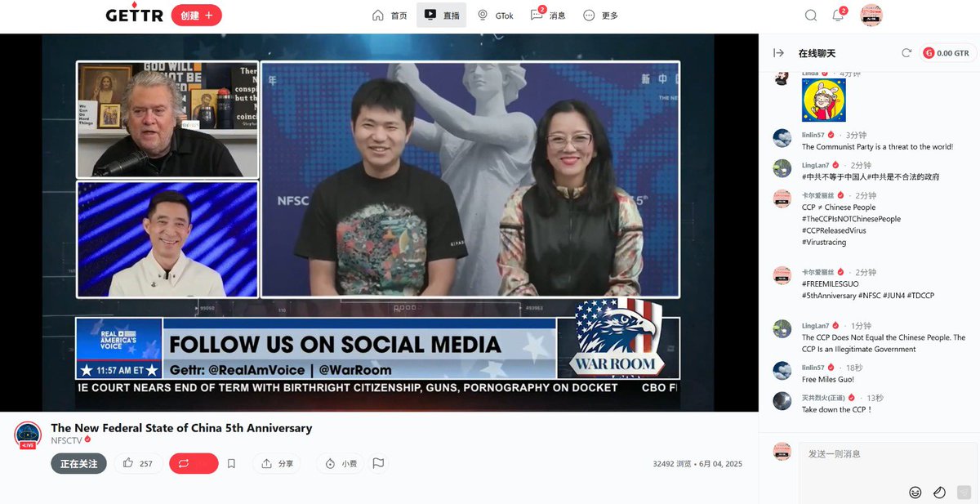Image resolution: width=980 pixels, height=504 pixels.
Task: Click 小费 tip button
Action: tap(341, 464)
